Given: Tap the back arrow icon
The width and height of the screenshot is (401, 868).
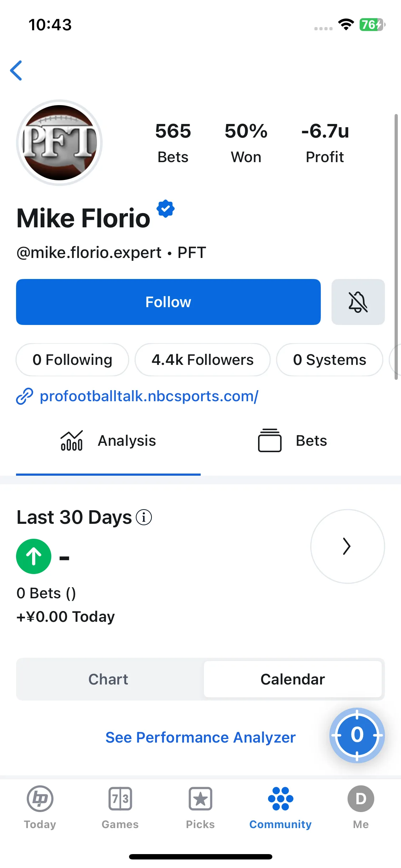Looking at the screenshot, I should 16,71.
